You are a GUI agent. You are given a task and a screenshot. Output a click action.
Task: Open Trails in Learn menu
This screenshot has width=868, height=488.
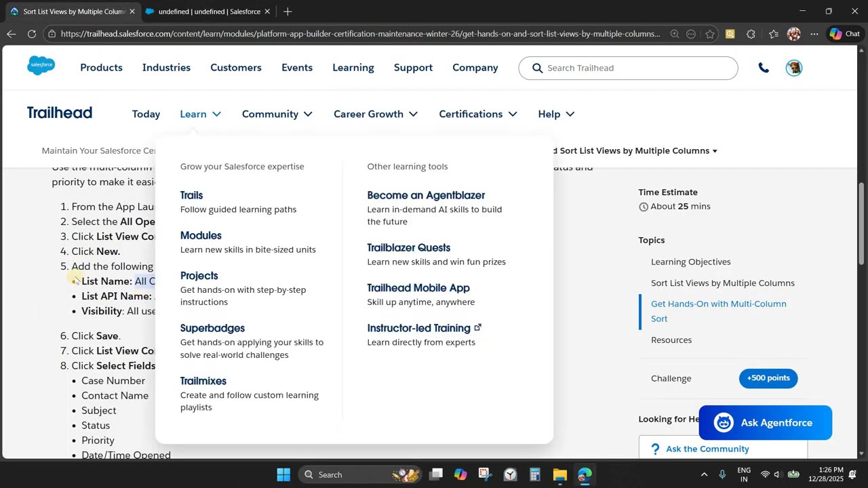pos(191,195)
